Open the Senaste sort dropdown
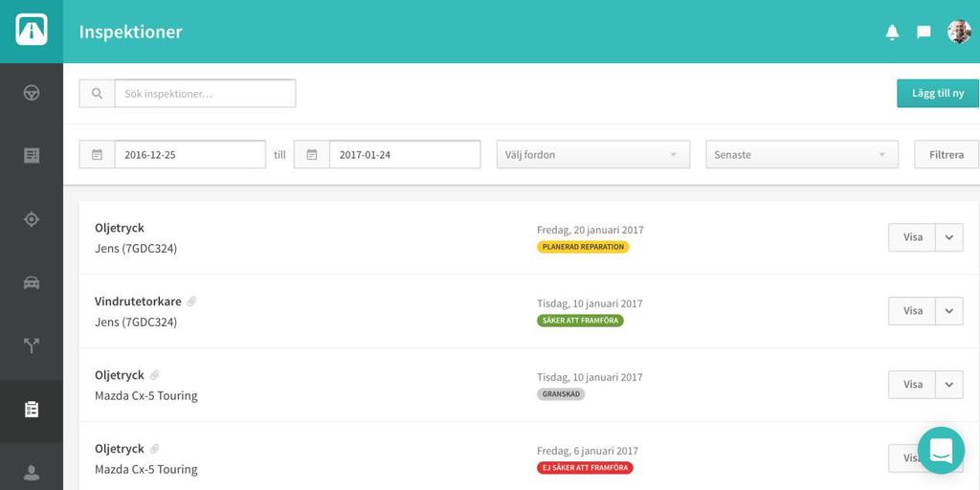 point(802,154)
